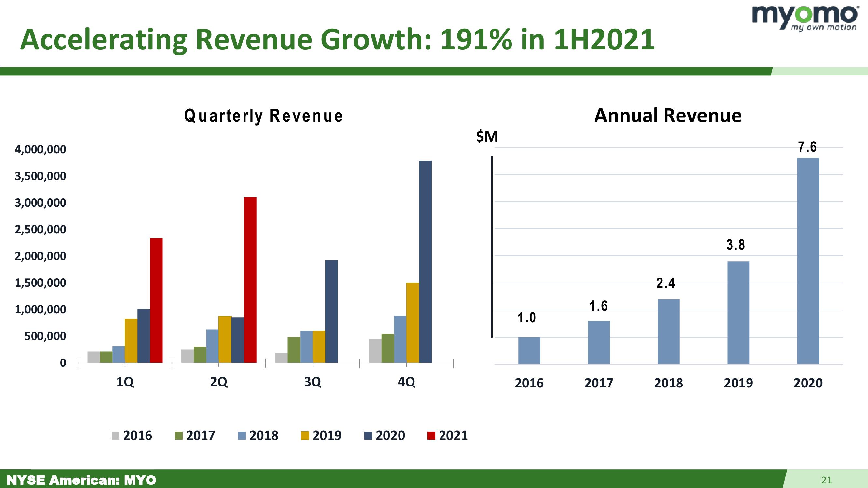Click the '2.4' data label
Image resolution: width=868 pixels, height=488 pixels.
pyautogui.click(x=665, y=283)
